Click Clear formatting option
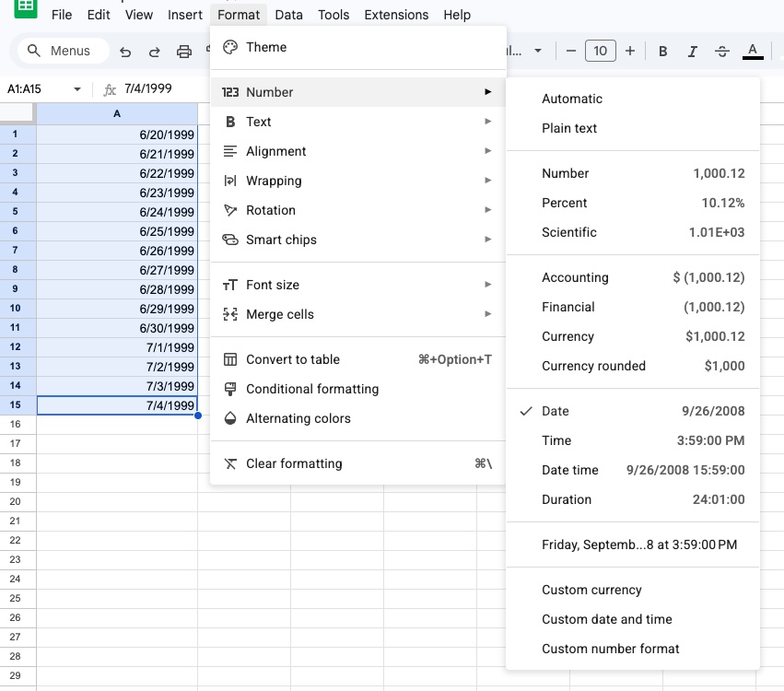 point(294,463)
